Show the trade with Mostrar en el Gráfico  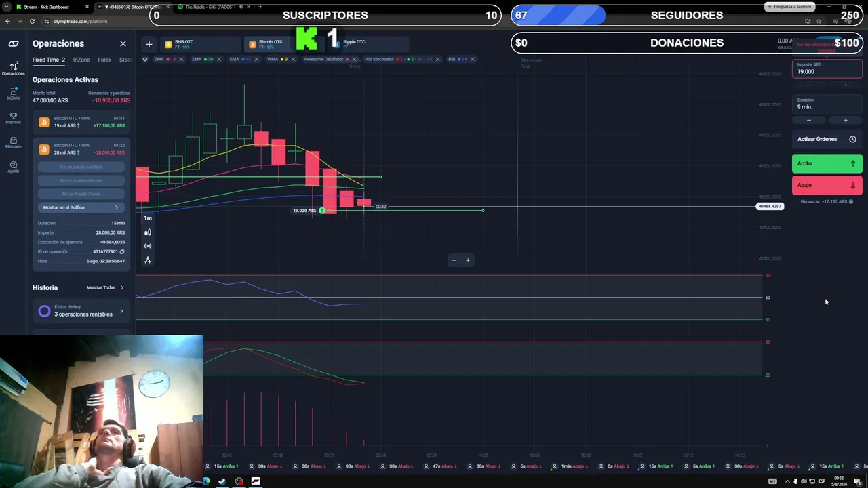(x=81, y=207)
